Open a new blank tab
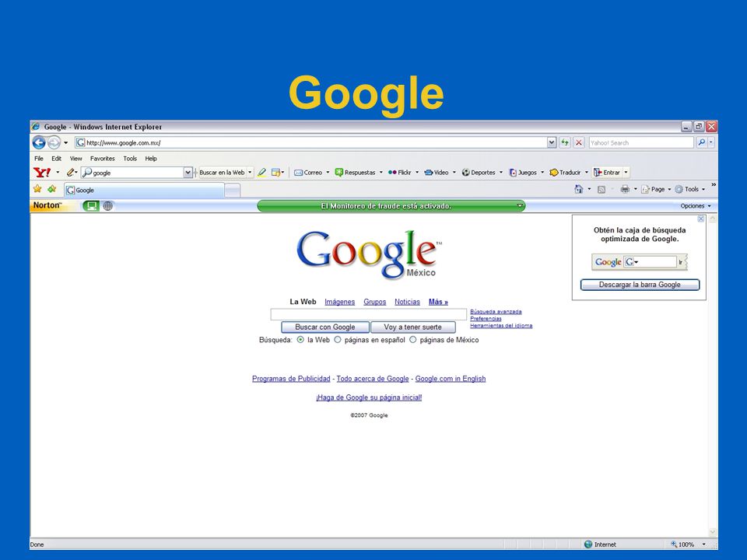Image resolution: width=747 pixels, height=560 pixels. pos(233,191)
